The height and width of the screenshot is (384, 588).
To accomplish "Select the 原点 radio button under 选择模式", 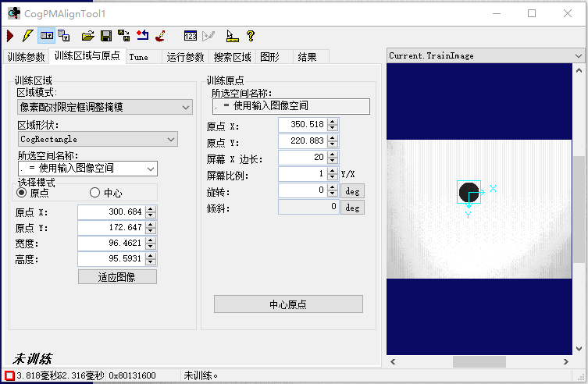I will pos(22,193).
